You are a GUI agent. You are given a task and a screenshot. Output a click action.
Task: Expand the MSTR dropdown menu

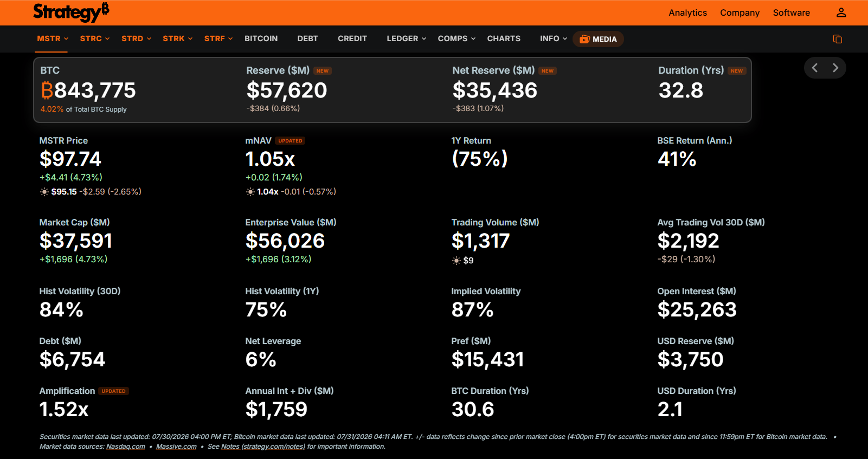[x=53, y=38]
